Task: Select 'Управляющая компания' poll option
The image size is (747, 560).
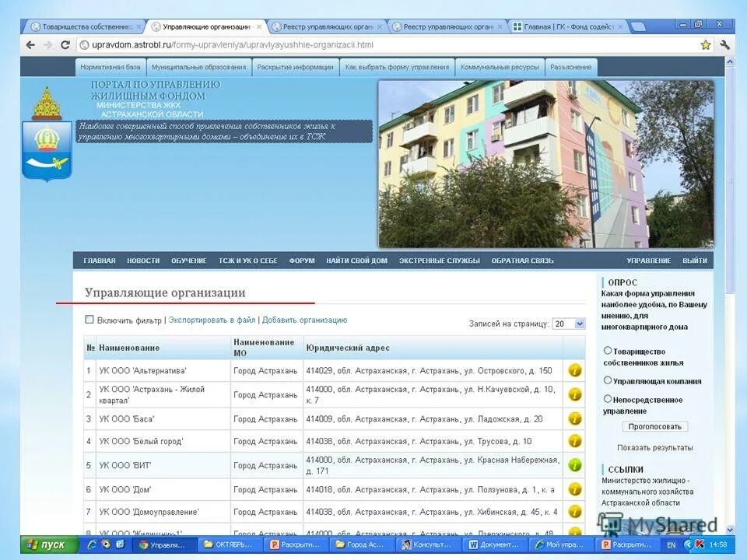Action: pyautogui.click(x=607, y=380)
